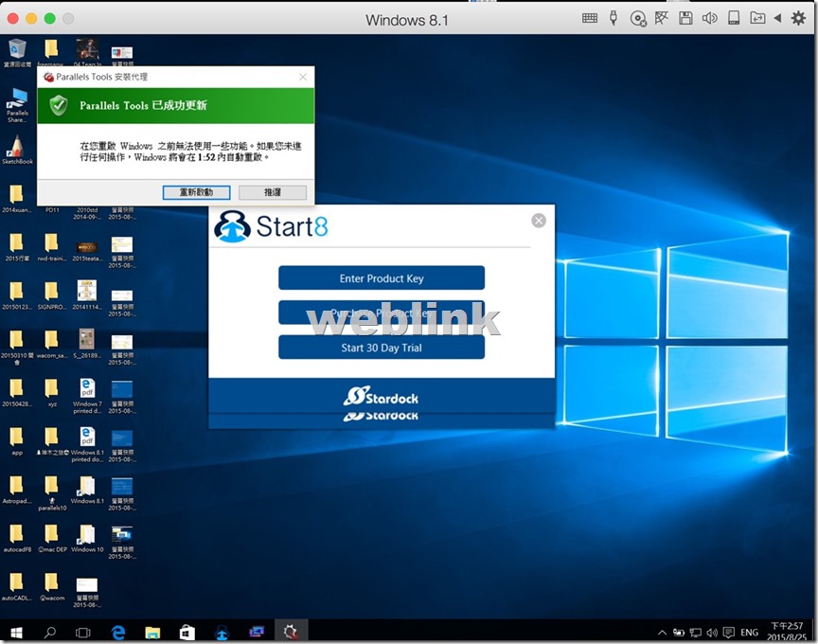This screenshot has height=644, width=818.
Task: Select the parallels10 folder on desktop
Action: [52, 492]
